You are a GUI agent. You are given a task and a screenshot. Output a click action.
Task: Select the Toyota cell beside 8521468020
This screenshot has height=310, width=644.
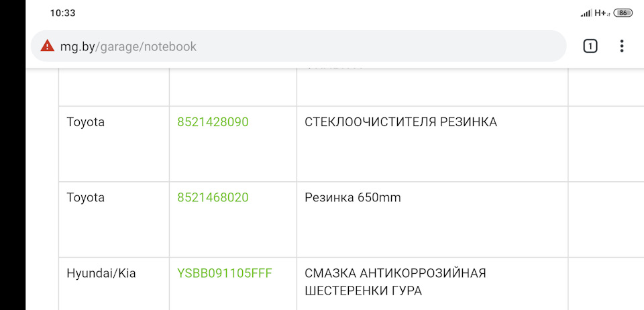tap(86, 197)
